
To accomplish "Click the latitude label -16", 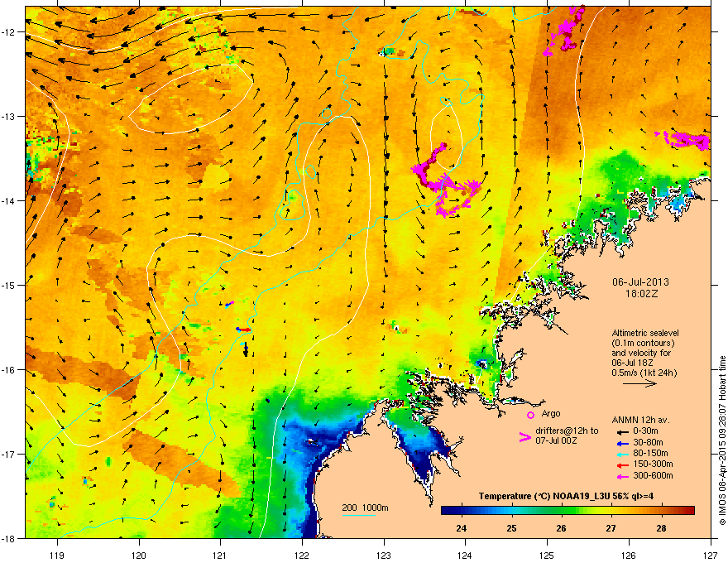I will coord(8,370).
